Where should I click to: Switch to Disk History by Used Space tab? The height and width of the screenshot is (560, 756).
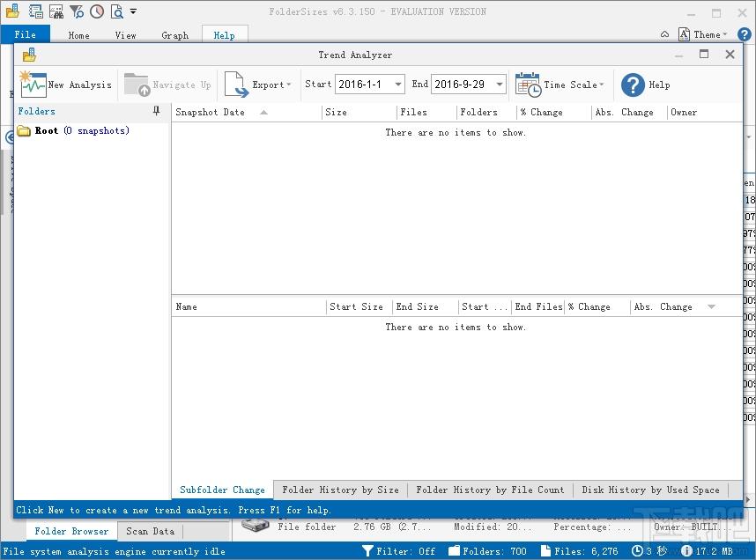coord(650,490)
